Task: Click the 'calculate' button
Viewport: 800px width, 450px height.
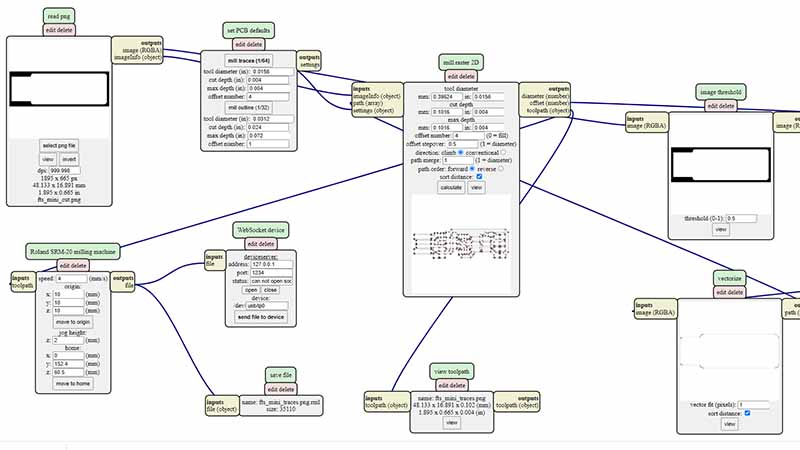Action: click(x=451, y=188)
